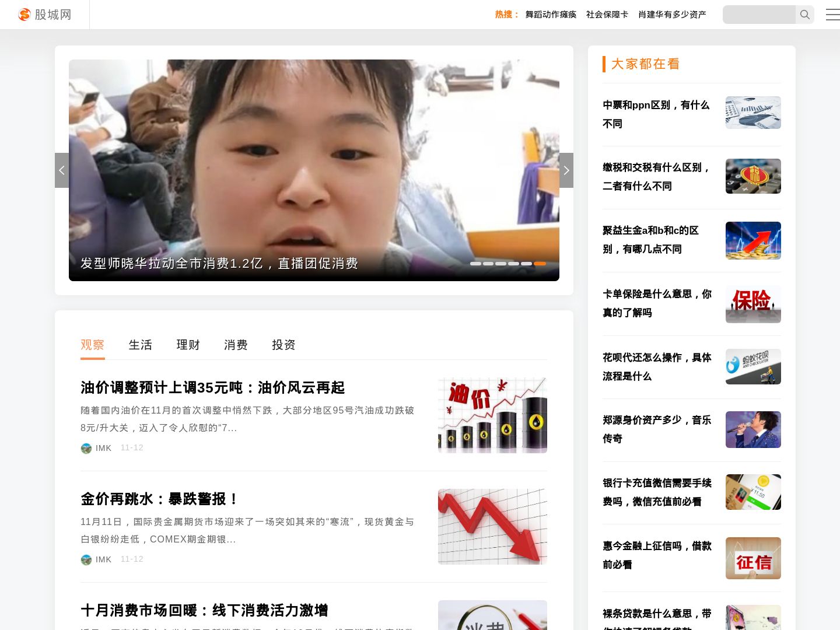This screenshot has height=630, width=840.
Task: Select the 观察 tab
Action: click(92, 345)
